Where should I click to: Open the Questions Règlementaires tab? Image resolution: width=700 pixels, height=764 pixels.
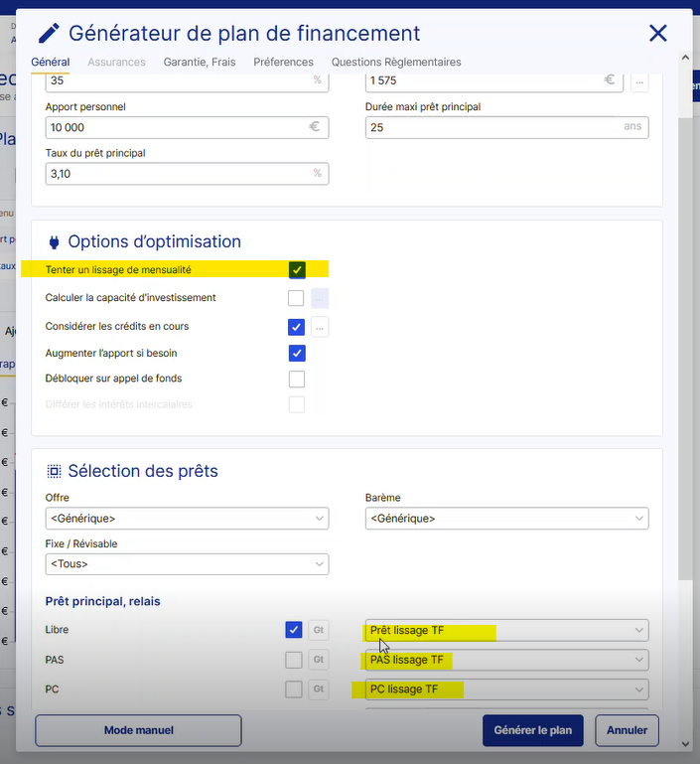pyautogui.click(x=396, y=62)
